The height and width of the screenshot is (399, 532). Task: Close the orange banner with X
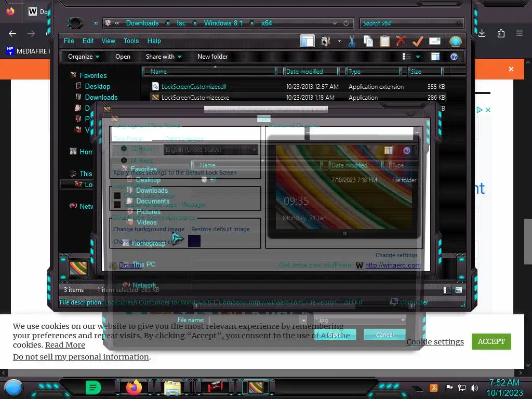click(x=511, y=69)
